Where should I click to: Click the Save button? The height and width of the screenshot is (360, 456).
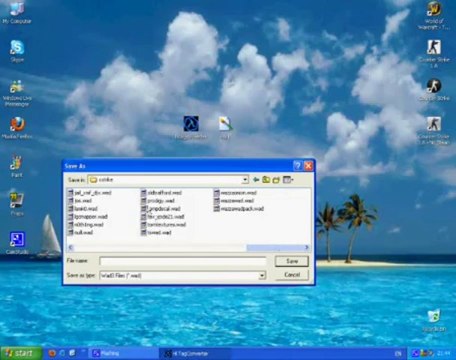[292, 261]
